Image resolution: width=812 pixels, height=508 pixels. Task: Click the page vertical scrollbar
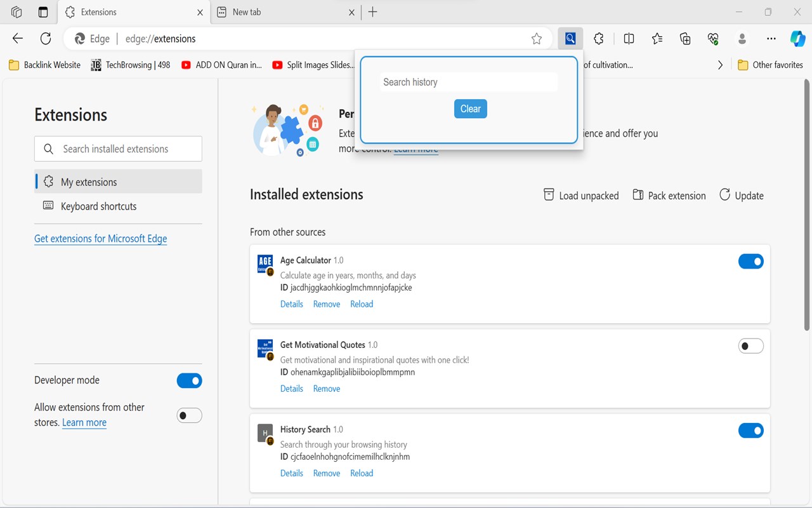(806, 204)
